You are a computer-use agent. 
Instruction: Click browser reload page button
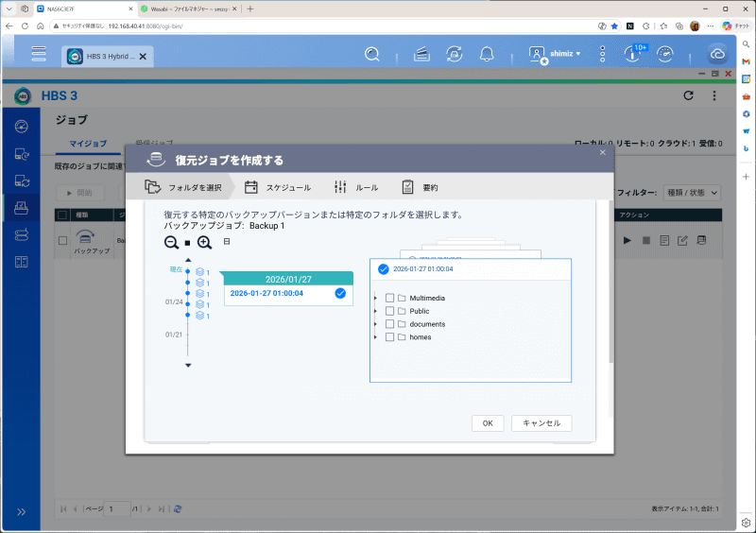click(25, 26)
